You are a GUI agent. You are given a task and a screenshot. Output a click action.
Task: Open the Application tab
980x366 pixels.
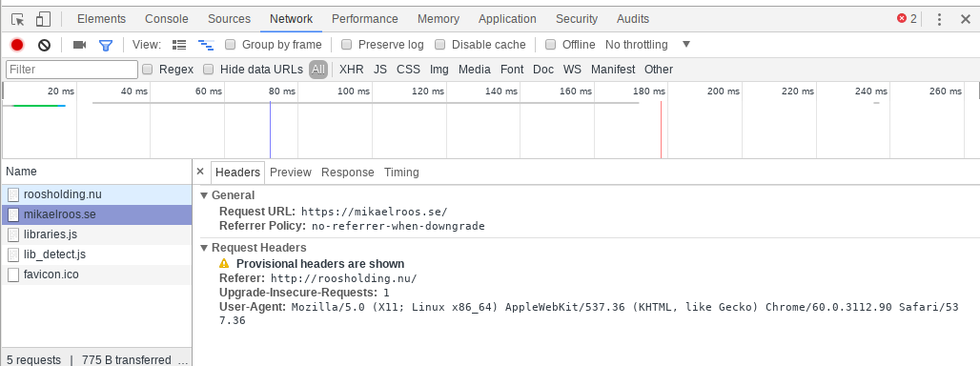click(x=507, y=19)
